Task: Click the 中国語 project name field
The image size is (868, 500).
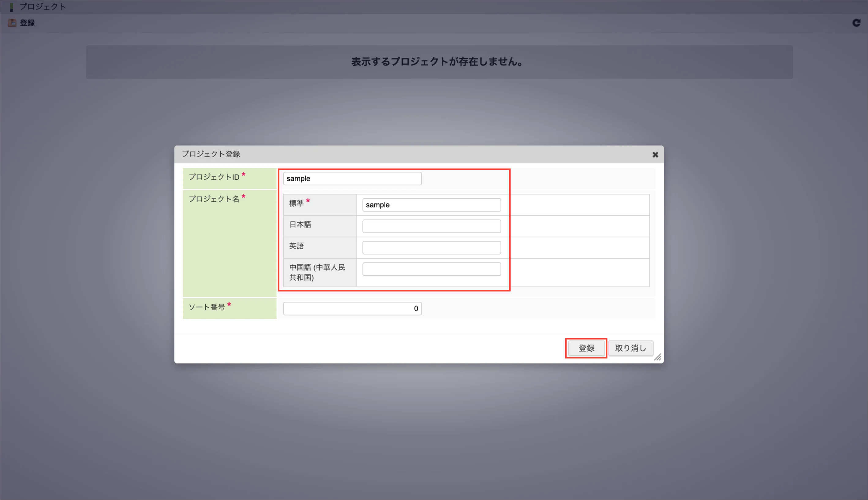Action: [x=432, y=269]
